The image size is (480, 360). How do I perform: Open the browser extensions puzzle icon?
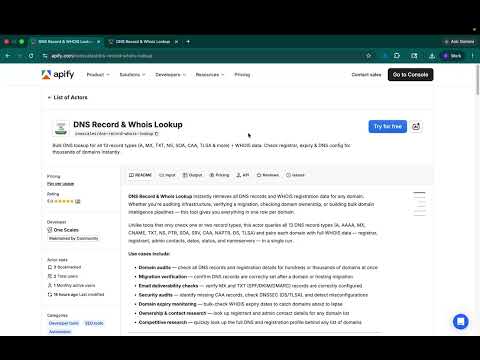coord(397,56)
